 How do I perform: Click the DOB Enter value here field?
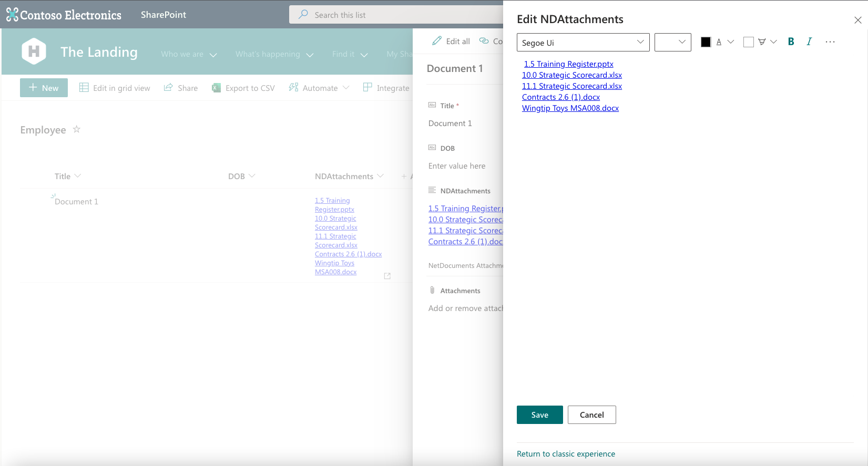tap(457, 166)
